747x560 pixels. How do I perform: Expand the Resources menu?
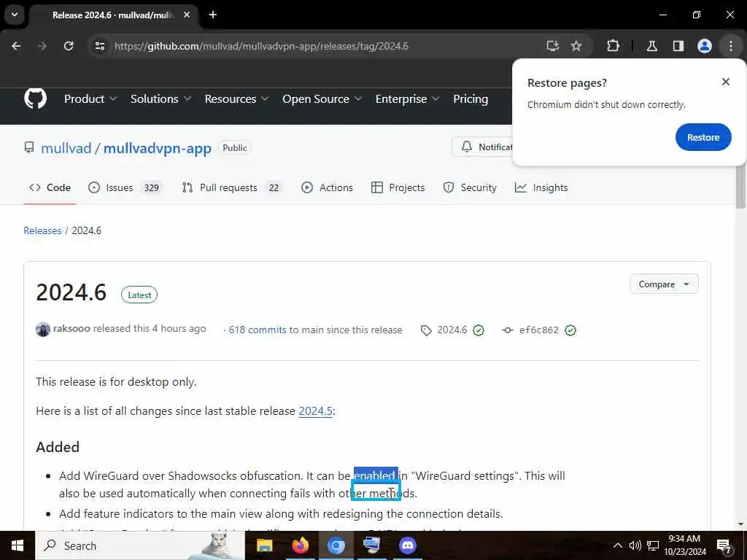(237, 98)
